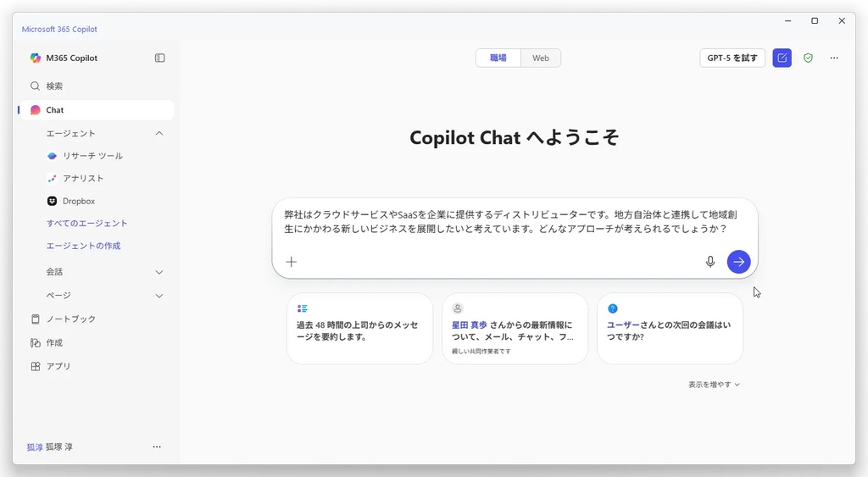This screenshot has height=477, width=868.
Task: Minimize the Microsoft 365 Copilot window
Action: coord(787,21)
